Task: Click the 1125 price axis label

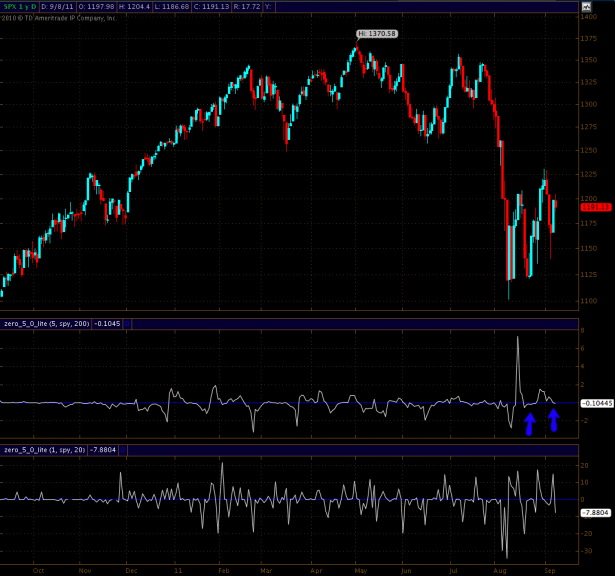Action: click(589, 274)
